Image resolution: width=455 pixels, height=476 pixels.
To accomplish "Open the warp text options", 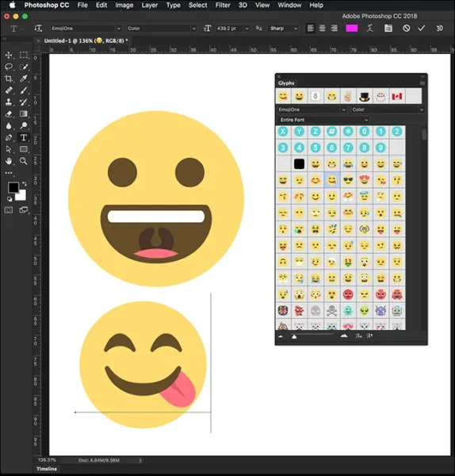I will coord(369,29).
